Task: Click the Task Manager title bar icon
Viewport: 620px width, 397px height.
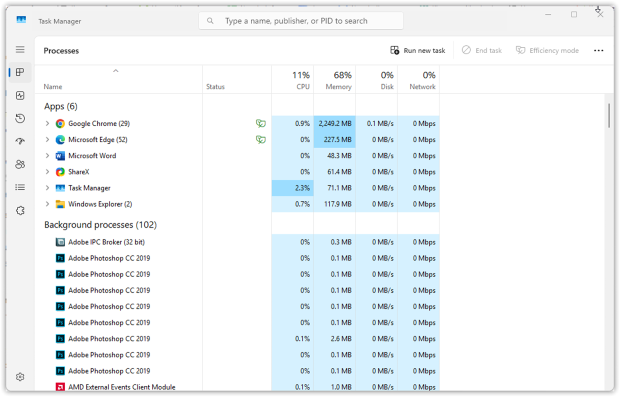Action: click(x=21, y=20)
